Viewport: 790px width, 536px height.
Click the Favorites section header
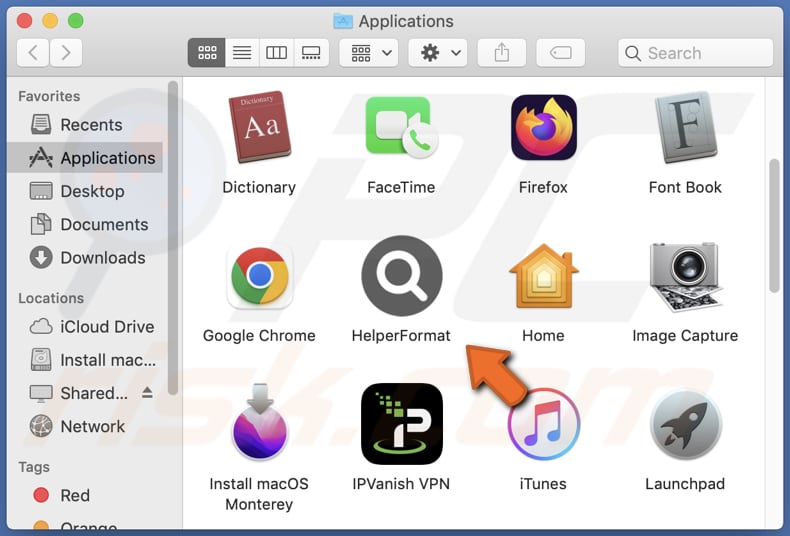pos(49,96)
